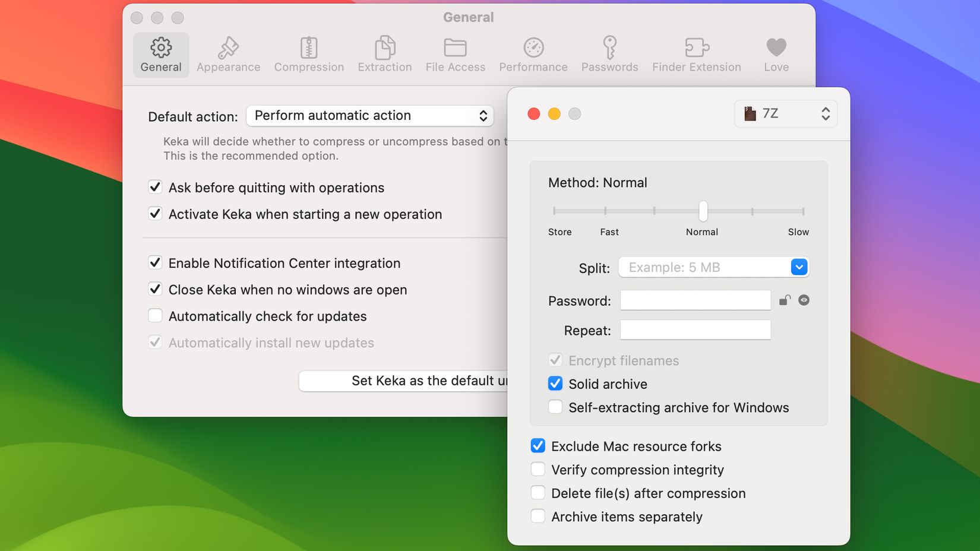Open the Appearance settings section
The height and width of the screenshot is (551, 980).
228,53
